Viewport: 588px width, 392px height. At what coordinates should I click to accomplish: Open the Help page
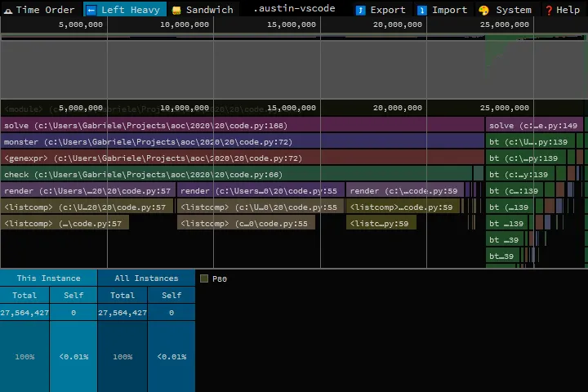click(x=562, y=9)
